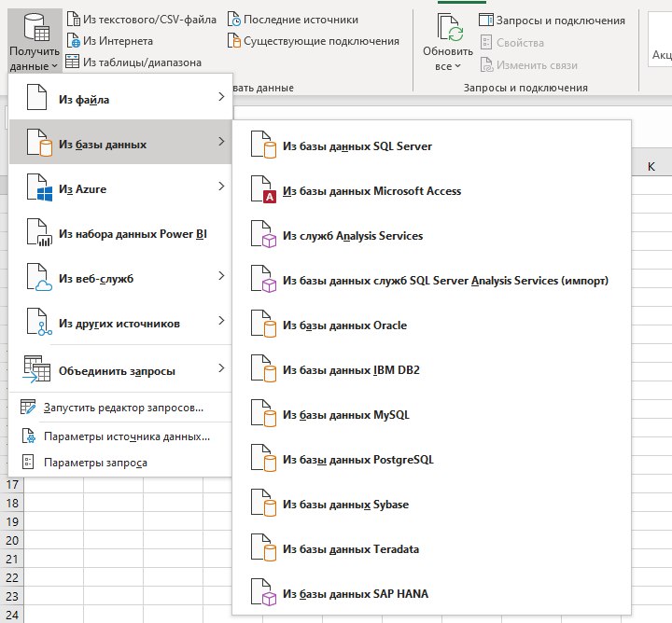Image resolution: width=672 pixels, height=623 pixels.
Task: Open the Запросы и подключения pane button
Action: coord(552,21)
